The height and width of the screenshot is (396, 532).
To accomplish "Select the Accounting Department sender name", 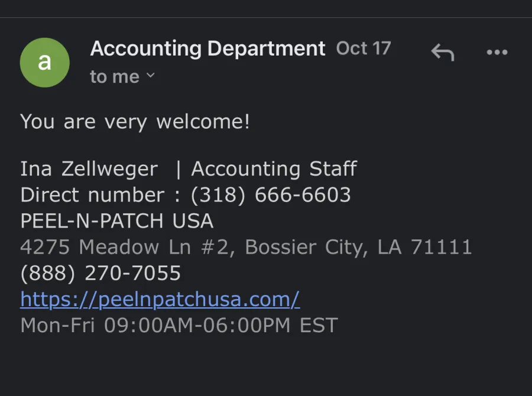I will click(x=207, y=48).
